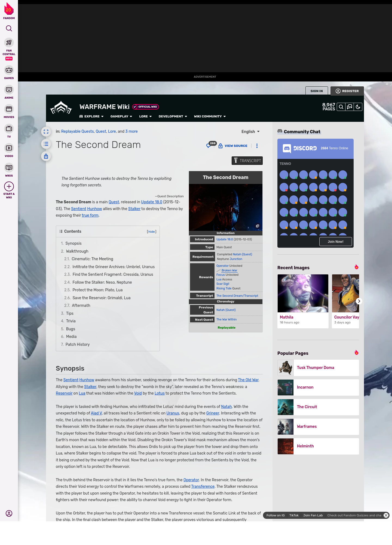392x545 pixels.
Task: Open the Games controller icon
Action: click(x=9, y=70)
